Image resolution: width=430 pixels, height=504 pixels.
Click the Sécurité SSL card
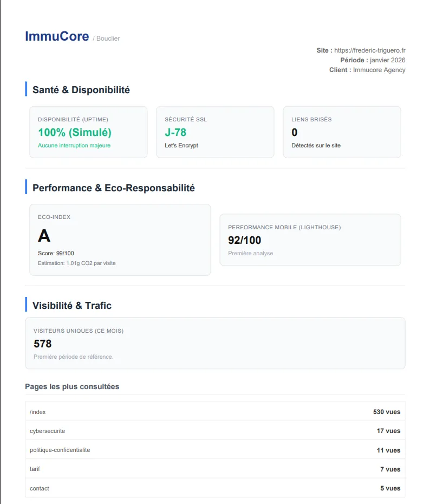[215, 132]
